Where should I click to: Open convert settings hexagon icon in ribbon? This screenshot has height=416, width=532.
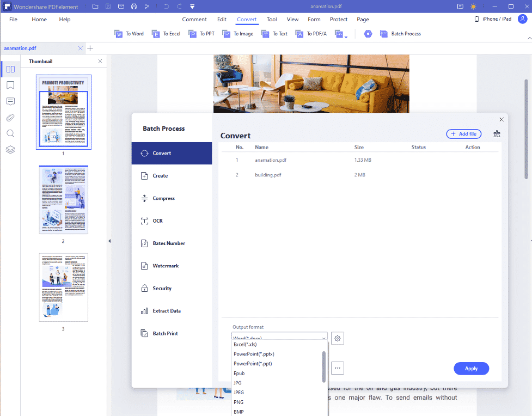click(x=368, y=34)
